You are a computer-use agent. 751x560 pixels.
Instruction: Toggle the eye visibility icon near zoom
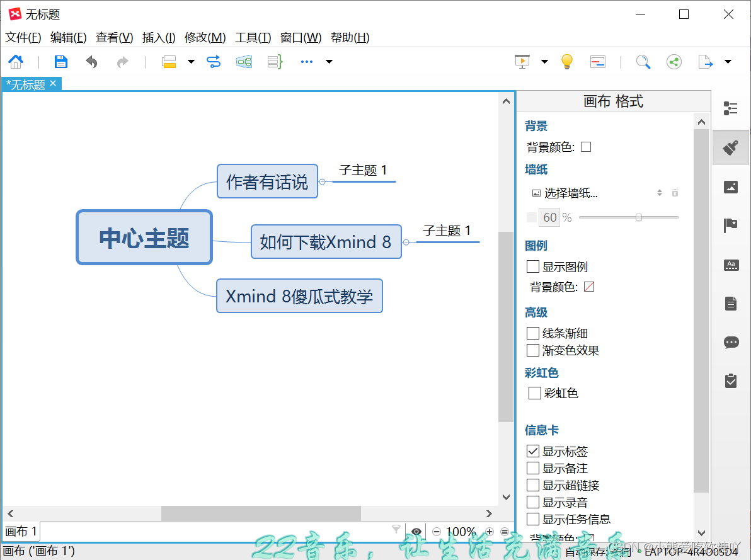tap(416, 531)
